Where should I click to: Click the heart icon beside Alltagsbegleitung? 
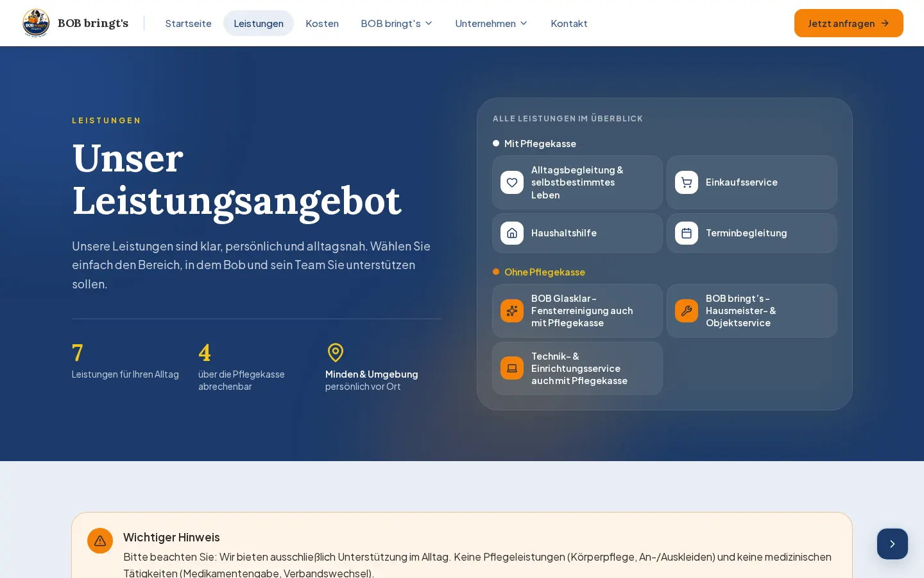[x=512, y=182]
